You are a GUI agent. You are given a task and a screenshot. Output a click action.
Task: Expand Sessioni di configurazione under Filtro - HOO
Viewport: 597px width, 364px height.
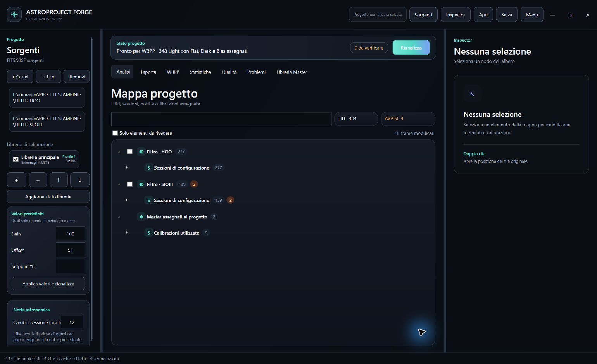point(127,168)
